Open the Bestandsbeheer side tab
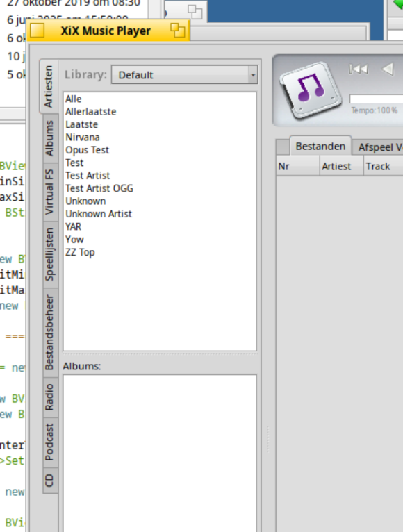 click(x=49, y=332)
